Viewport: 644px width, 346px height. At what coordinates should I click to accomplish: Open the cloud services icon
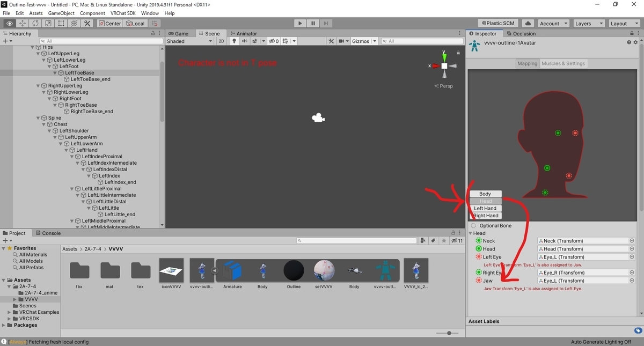pyautogui.click(x=528, y=24)
